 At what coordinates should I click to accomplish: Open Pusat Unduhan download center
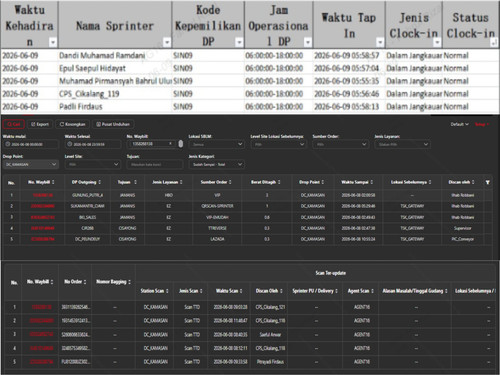(113, 124)
